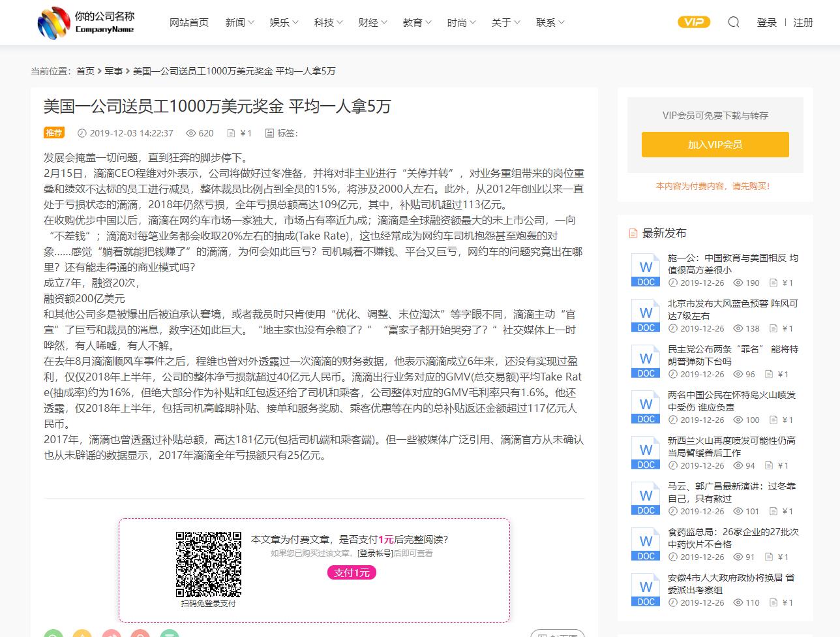
Task: Open the 财经 navigation menu item
Action: coord(372,22)
